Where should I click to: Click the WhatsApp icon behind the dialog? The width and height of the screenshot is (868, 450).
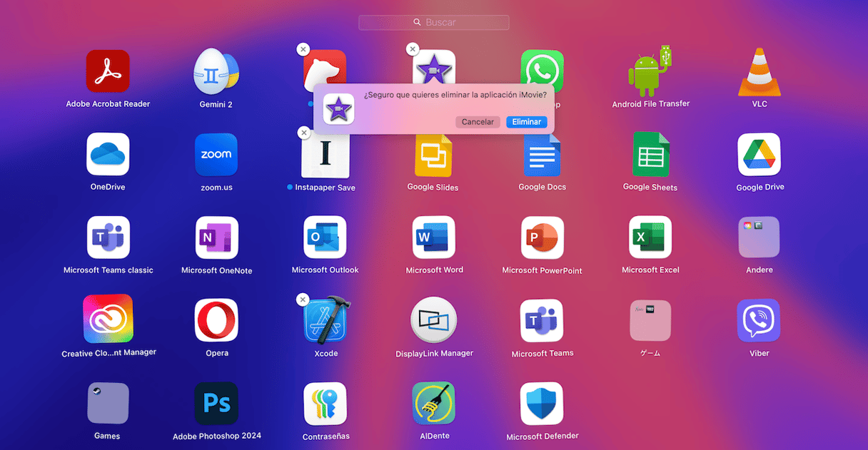542,66
